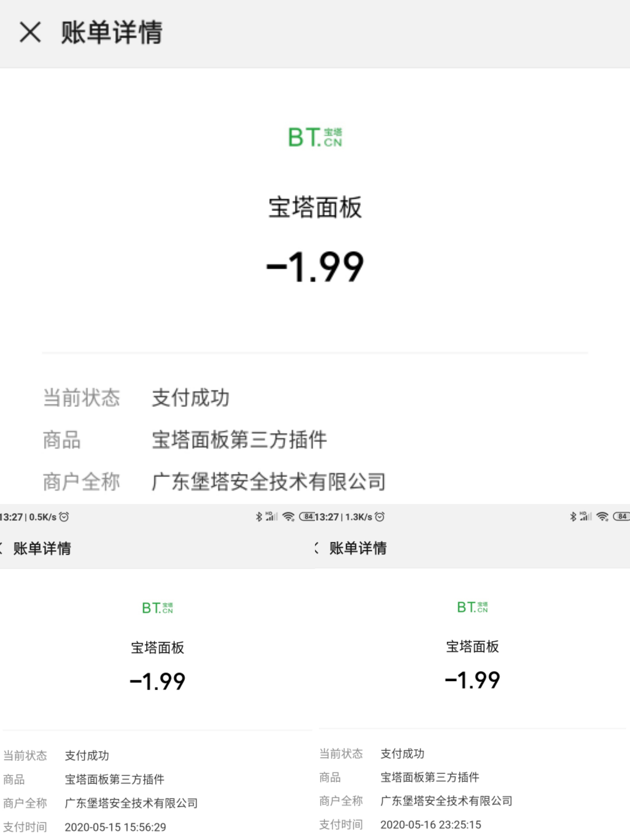Select the top 商户全称 value 广东堡塔安全技术有限公司
630x840 pixels.
[x=269, y=482]
